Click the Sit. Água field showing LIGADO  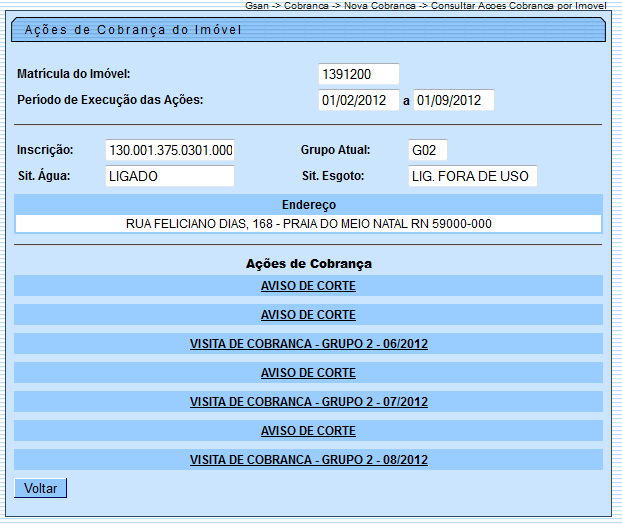[x=170, y=176]
